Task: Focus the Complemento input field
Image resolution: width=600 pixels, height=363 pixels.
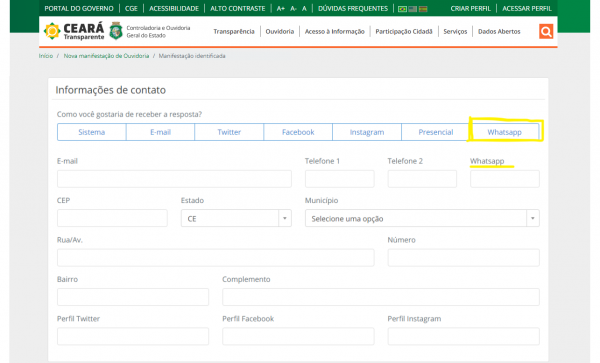Action: pos(381,297)
